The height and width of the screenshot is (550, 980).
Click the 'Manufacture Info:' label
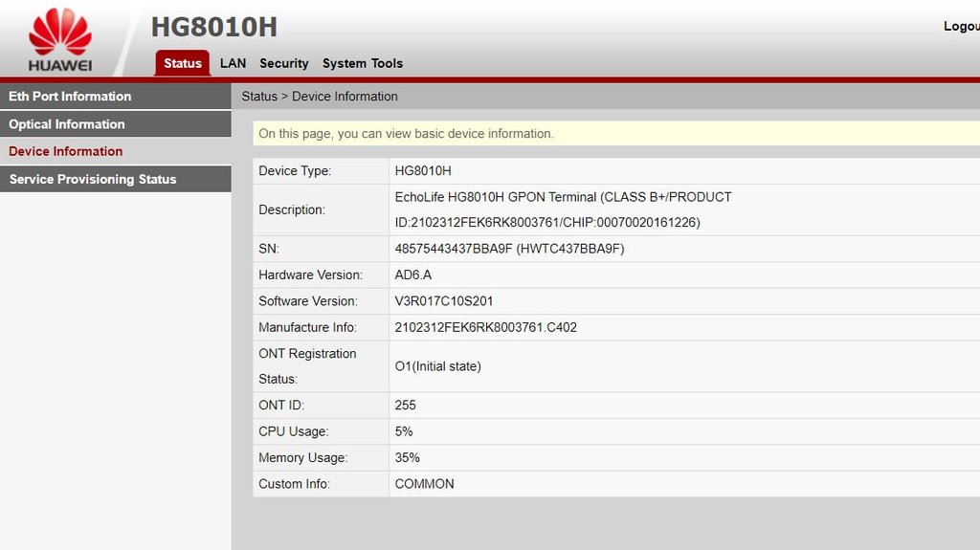pyautogui.click(x=307, y=327)
